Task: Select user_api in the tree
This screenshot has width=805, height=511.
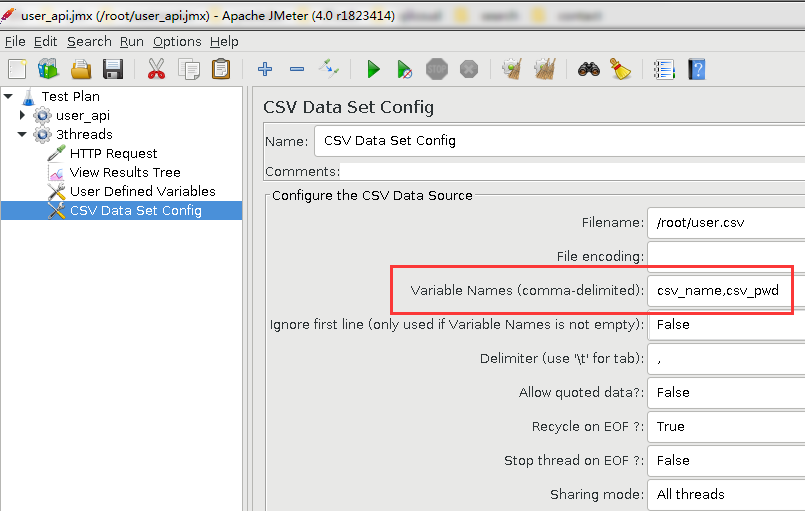Action: coord(83,116)
